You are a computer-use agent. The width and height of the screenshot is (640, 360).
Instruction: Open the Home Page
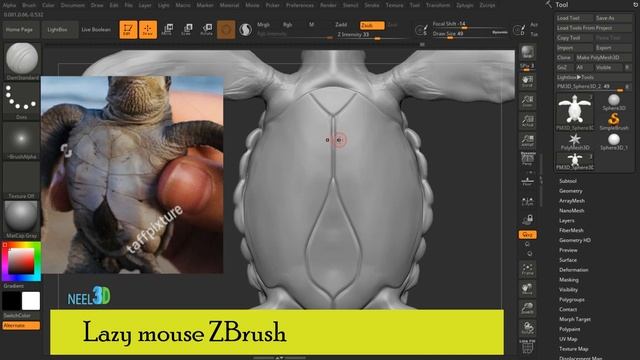click(x=20, y=30)
